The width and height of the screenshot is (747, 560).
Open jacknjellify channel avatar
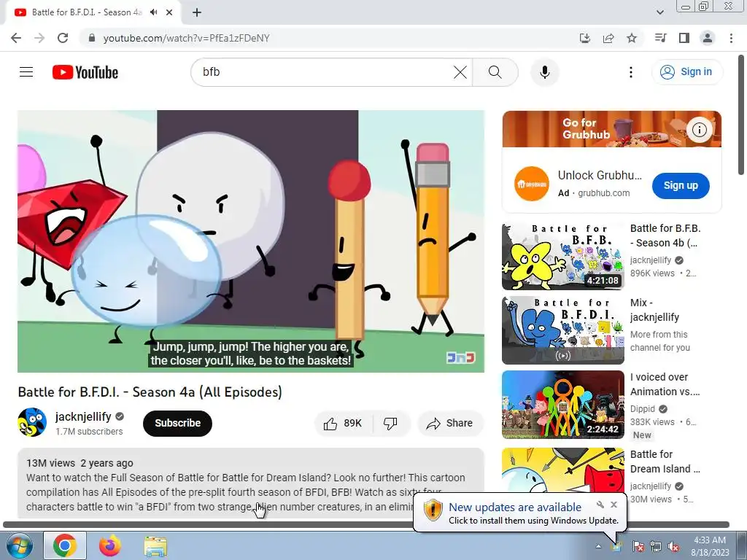(x=32, y=422)
